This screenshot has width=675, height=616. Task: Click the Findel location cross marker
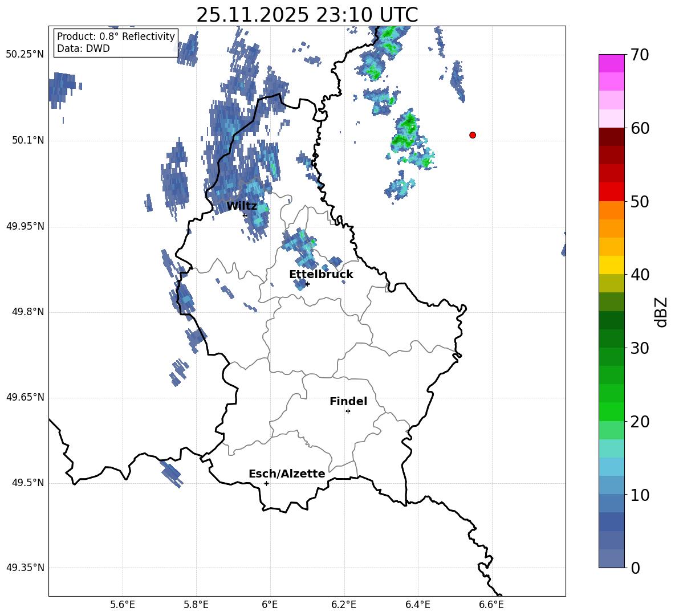coord(348,411)
